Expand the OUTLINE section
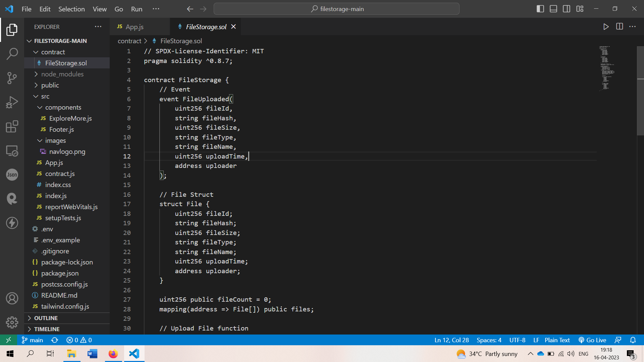This screenshot has width=644, height=362. [x=46, y=318]
